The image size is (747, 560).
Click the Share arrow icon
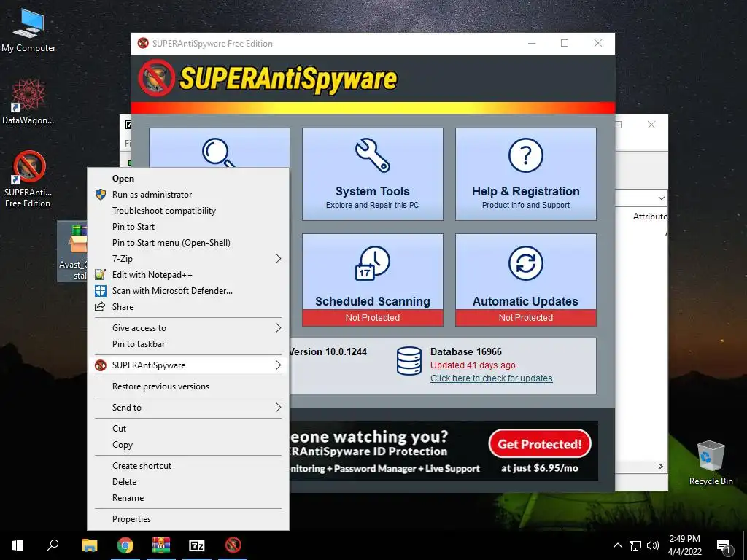point(100,307)
